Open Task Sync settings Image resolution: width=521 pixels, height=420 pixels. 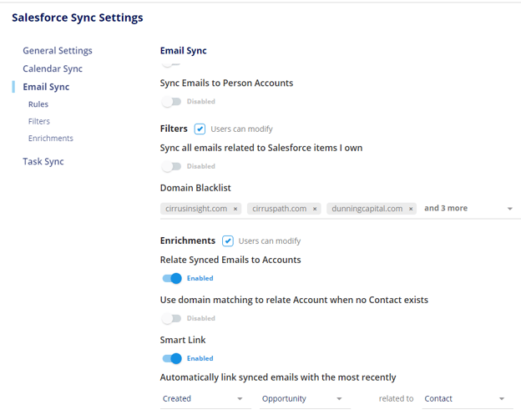coord(43,161)
